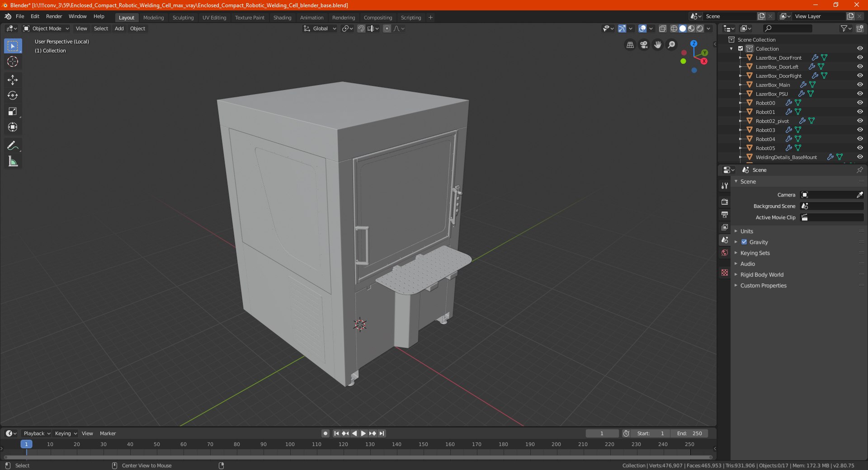Screen dimensions: 868x470
Task: Expand the Custom Properties panel
Action: tap(763, 286)
